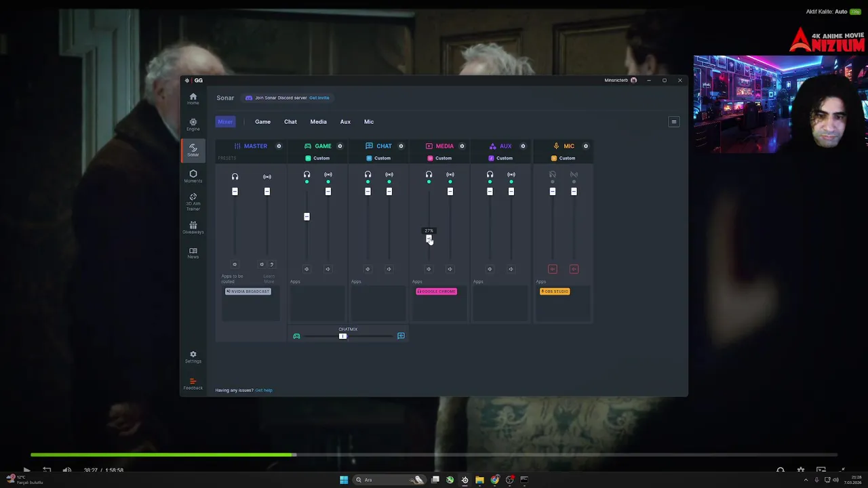Switch to the Mixer tab
The image size is (868, 488).
coord(225,122)
